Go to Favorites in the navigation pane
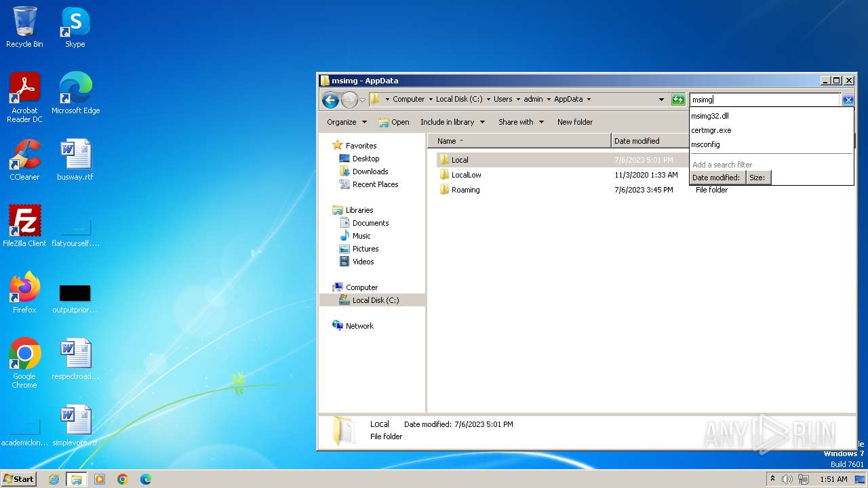This screenshot has height=488, width=868. pos(361,146)
